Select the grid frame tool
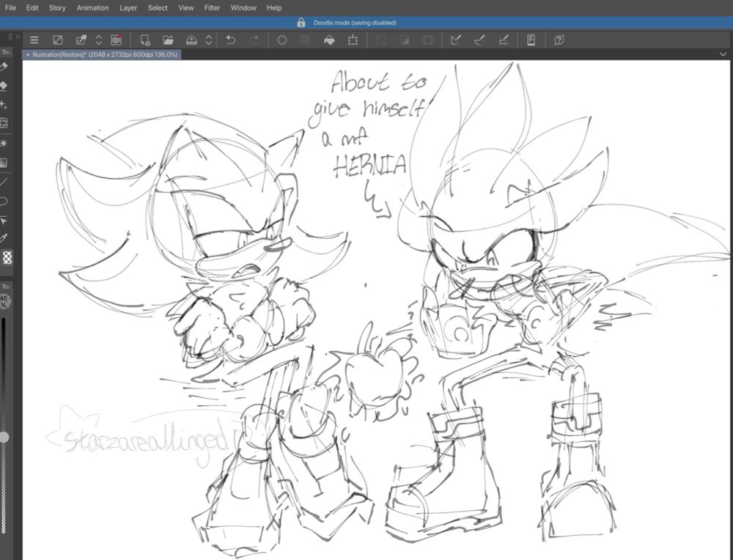 point(4,123)
